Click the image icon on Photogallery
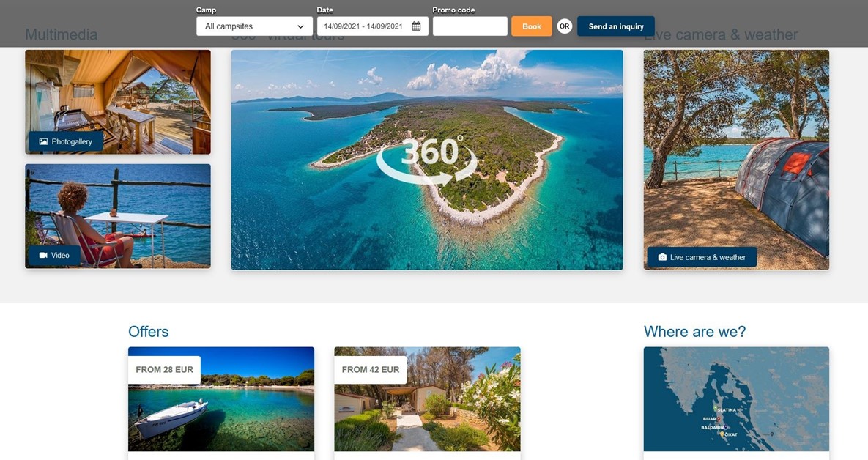868x460 pixels. point(43,141)
